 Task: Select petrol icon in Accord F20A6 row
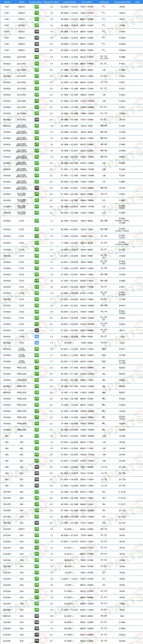click(37, 70)
